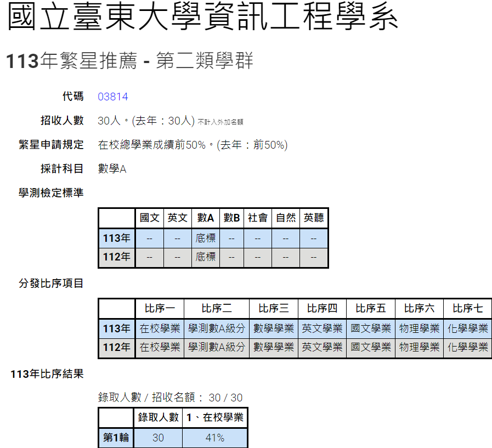Viewport: 492px width, 448px height.
Task: Click 數學學業 in the 112年 ranking row
Action: (x=274, y=347)
